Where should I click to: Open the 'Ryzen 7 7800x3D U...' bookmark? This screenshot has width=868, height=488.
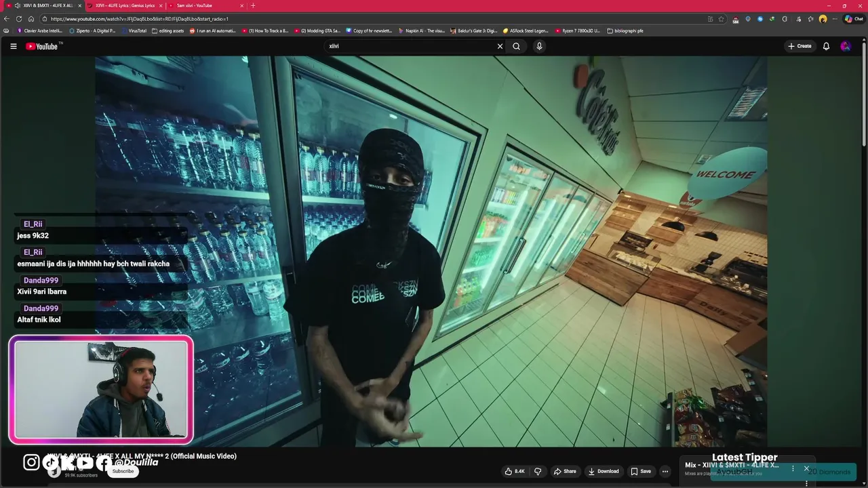tap(578, 30)
